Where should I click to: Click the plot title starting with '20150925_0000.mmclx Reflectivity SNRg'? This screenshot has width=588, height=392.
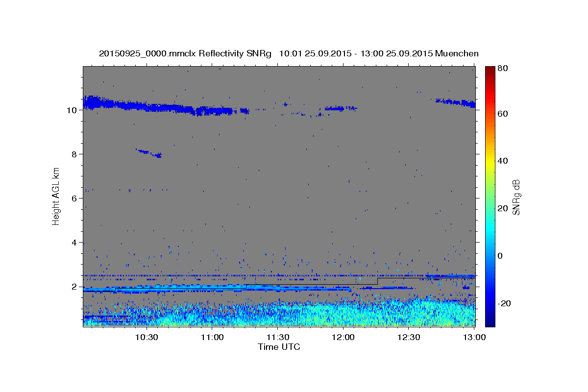[x=289, y=53]
